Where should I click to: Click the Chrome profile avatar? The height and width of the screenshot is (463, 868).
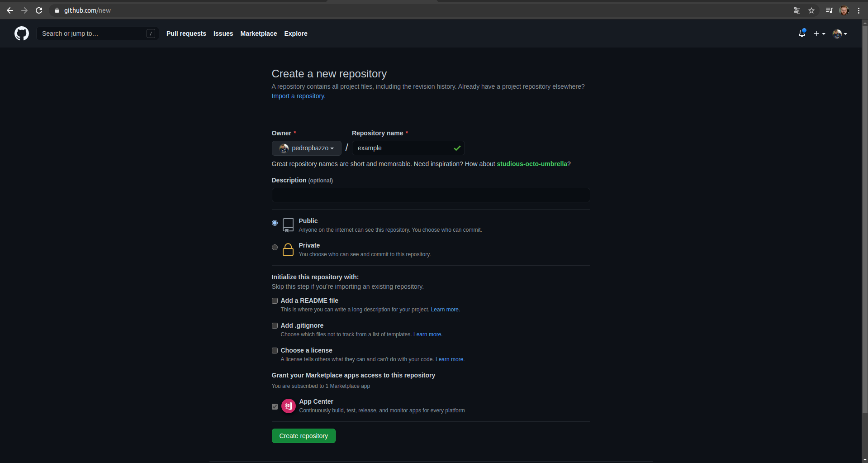click(844, 10)
